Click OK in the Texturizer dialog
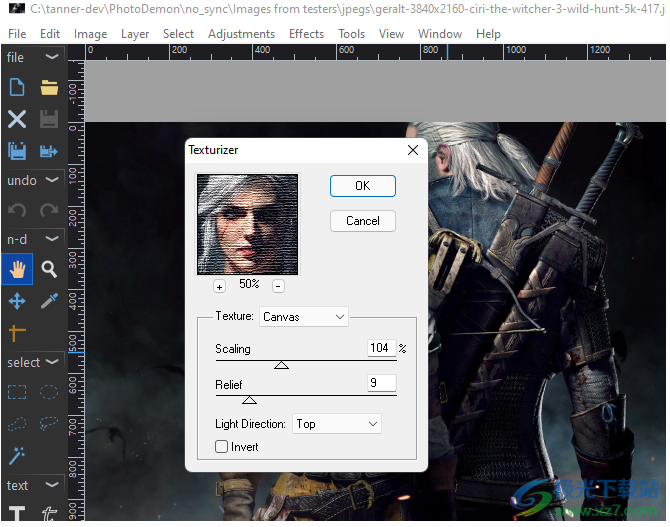Screen dimensions: 670x527 click(363, 186)
